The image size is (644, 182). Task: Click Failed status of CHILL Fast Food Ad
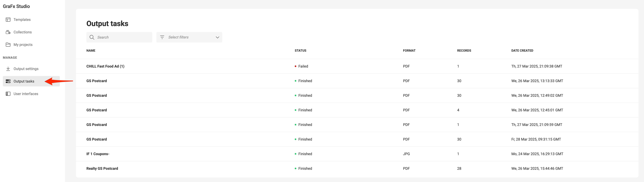tap(301, 66)
